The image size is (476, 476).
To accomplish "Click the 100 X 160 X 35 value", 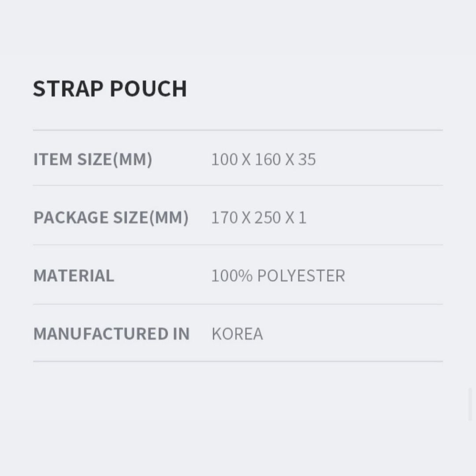I will [x=264, y=160].
